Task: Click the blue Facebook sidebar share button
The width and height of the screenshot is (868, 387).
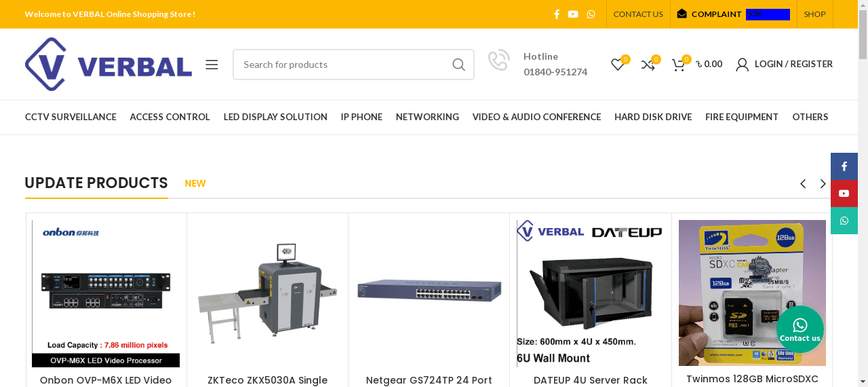Action: coord(844,166)
